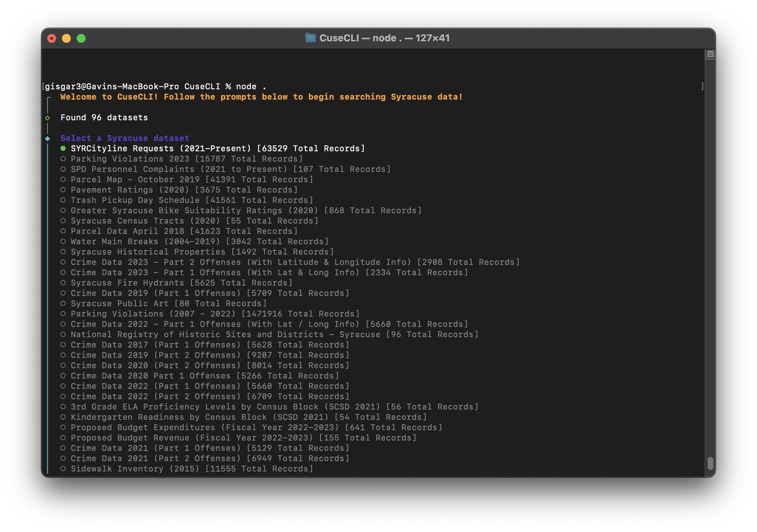Click the terminal scrollbar thumb
The height and width of the screenshot is (532, 757).
(710, 463)
